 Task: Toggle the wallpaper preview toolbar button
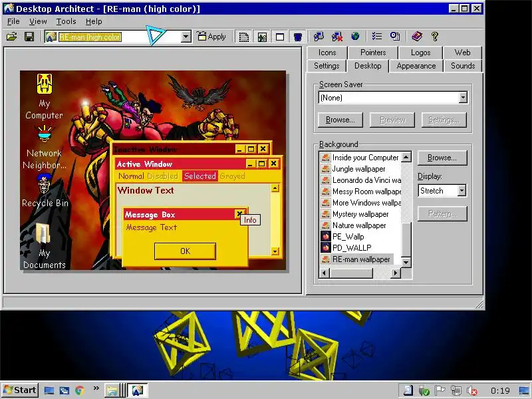point(262,37)
